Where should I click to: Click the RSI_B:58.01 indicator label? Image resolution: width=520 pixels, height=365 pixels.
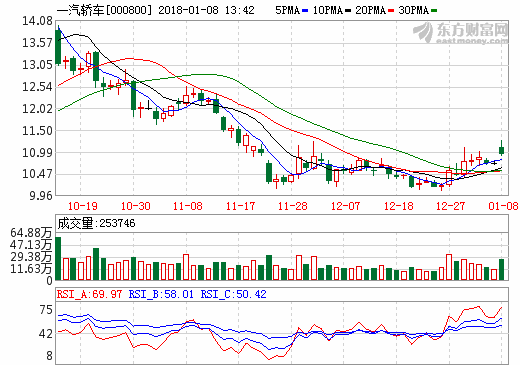161,294
